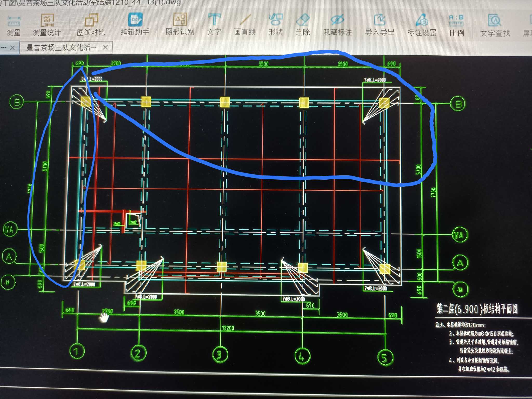Switch to 曼昔茶场三队文化活 drawing tab
This screenshot has width=532, height=399.
tap(61, 48)
